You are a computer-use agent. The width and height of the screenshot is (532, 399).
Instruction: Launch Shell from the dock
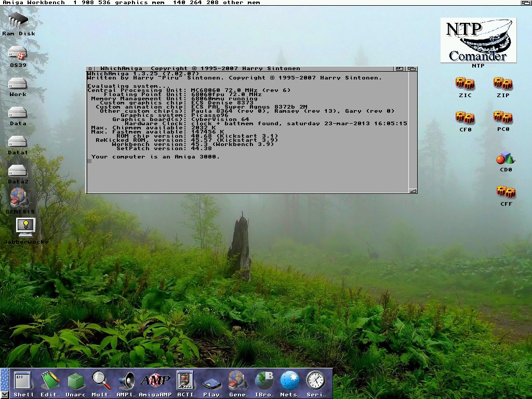click(23, 381)
